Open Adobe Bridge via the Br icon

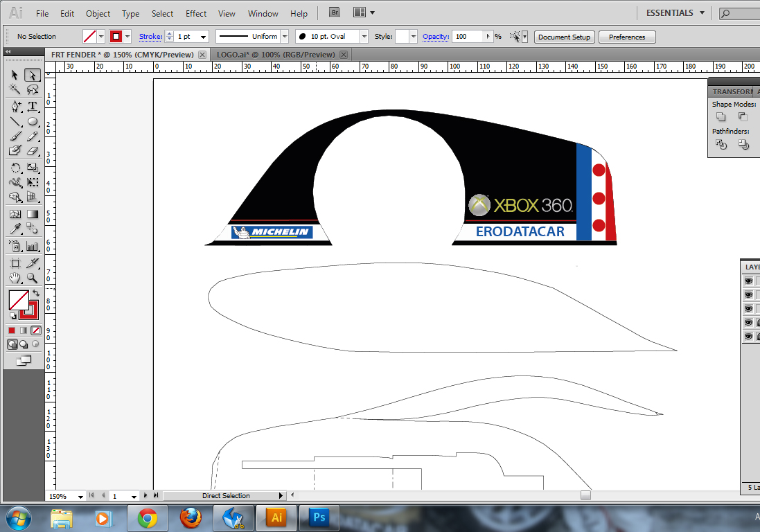click(x=335, y=12)
